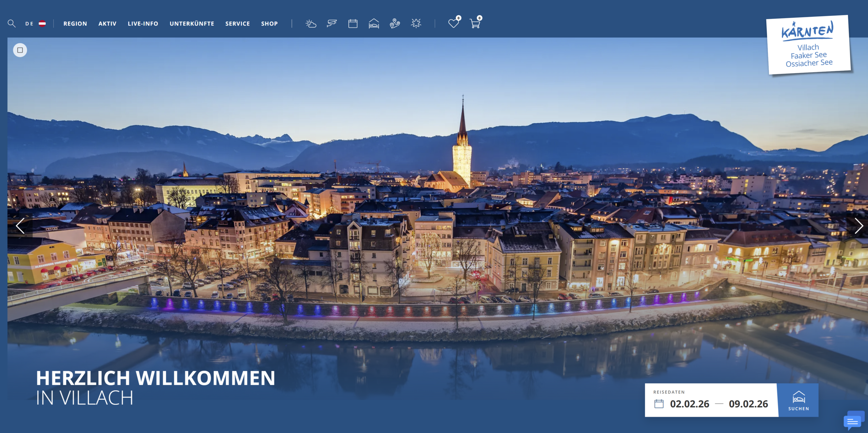
Task: Open the LIVE-INFO menu
Action: [143, 24]
